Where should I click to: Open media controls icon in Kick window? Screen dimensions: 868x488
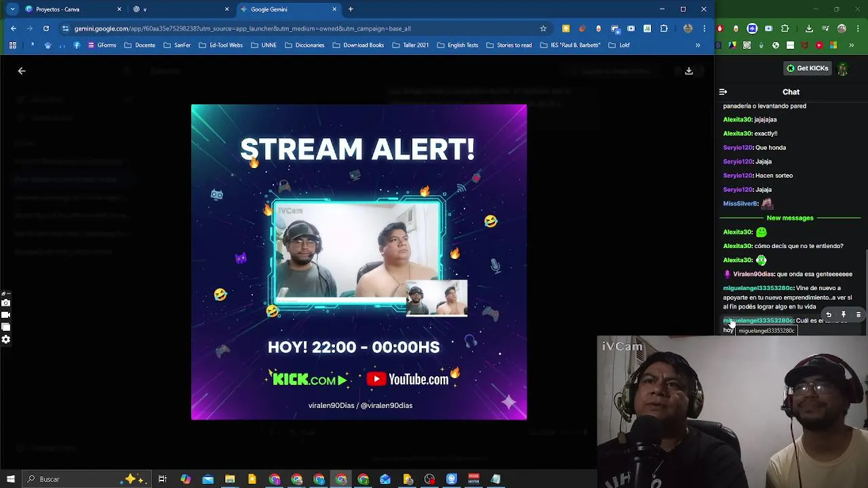click(x=825, y=28)
